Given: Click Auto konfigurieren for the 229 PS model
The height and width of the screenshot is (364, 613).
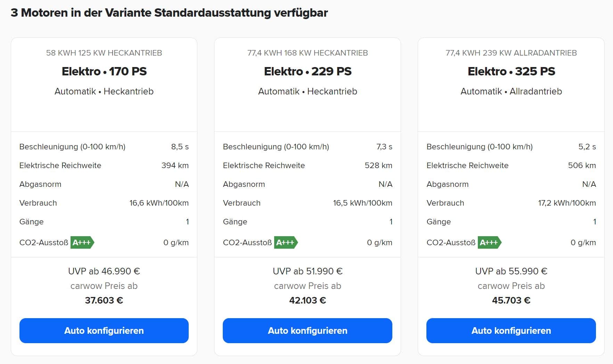Looking at the screenshot, I should (308, 331).
